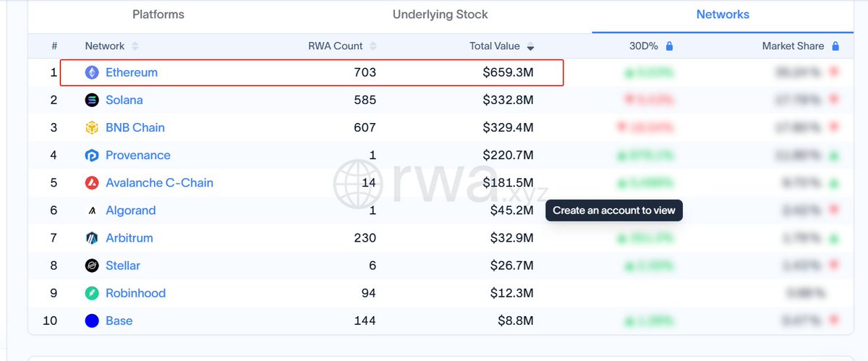Select the Networks tab

pos(723,14)
